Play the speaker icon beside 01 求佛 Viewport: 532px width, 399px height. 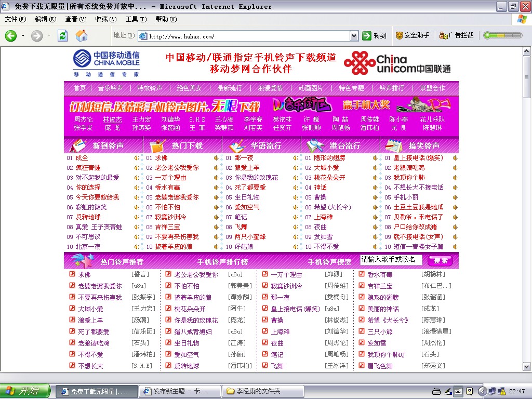[x=216, y=158]
